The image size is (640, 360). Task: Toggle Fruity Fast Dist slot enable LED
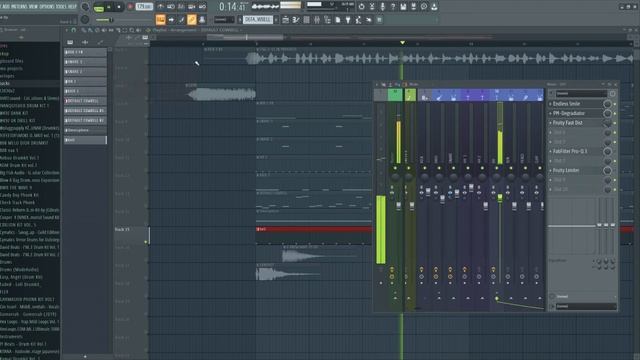[615, 123]
